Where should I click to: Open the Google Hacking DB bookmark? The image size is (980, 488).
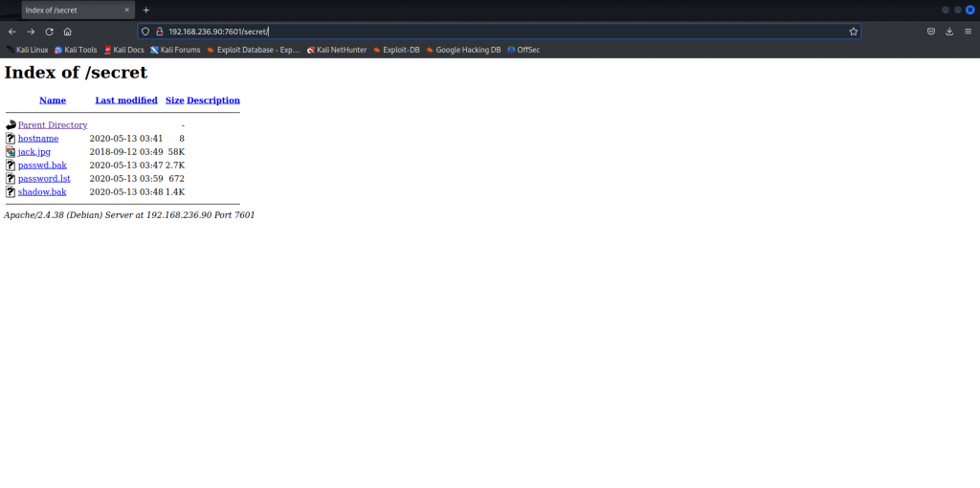coord(463,50)
